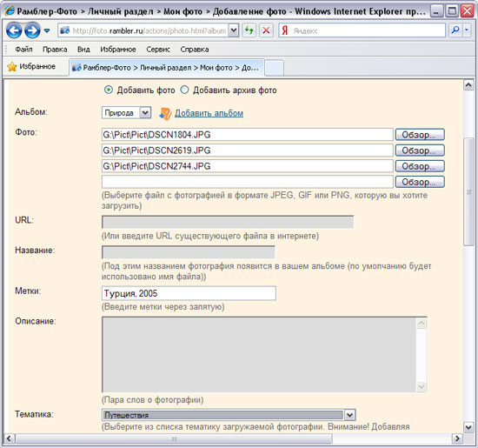
Task: Go back with the browser Back arrow
Action: (x=14, y=30)
